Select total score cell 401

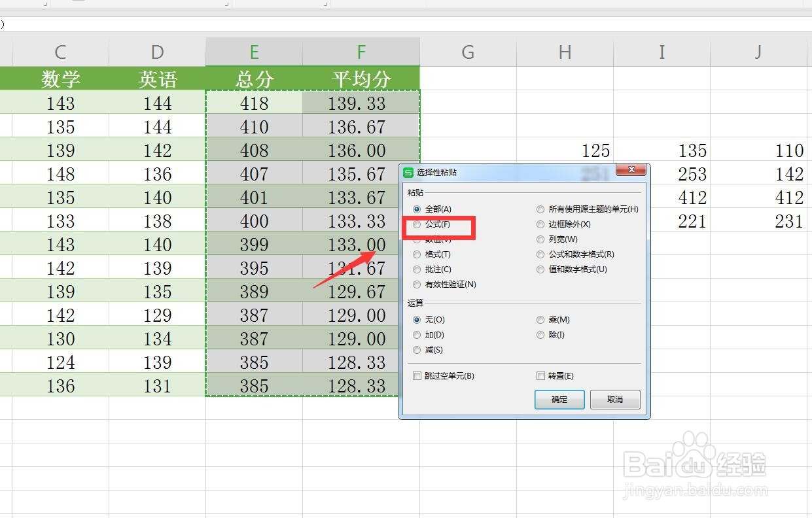(x=254, y=197)
